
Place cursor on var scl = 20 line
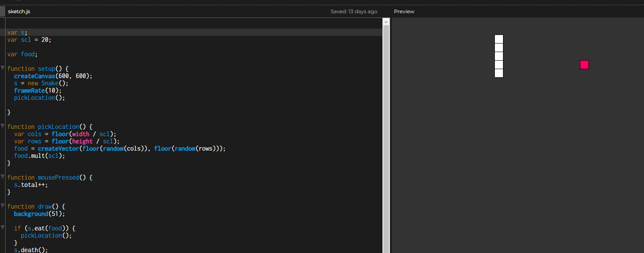point(29,40)
